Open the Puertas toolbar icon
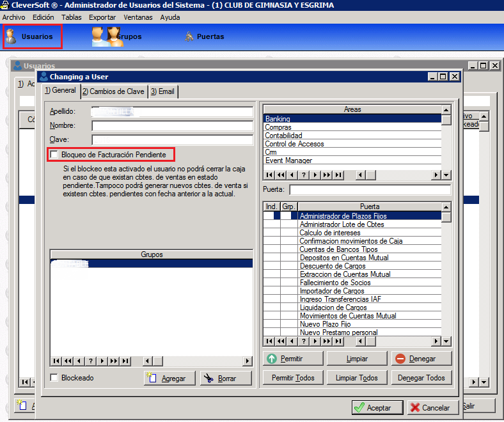 click(204, 36)
